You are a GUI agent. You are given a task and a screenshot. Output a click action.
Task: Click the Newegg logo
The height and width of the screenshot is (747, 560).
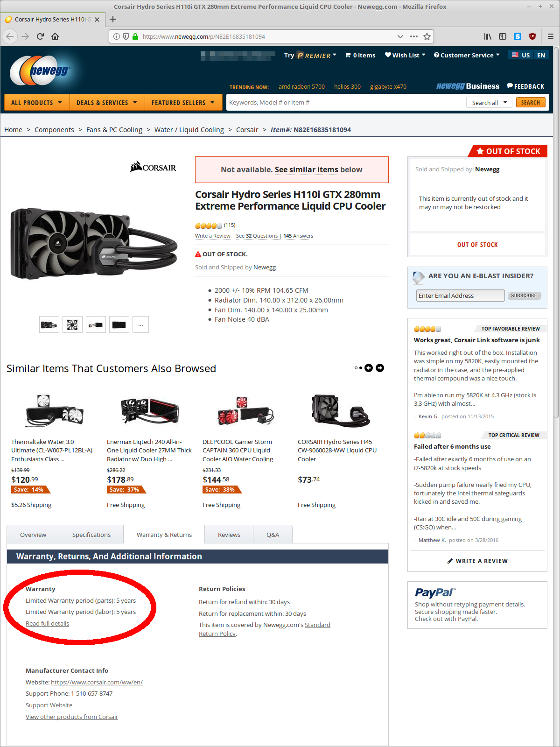coord(40,71)
